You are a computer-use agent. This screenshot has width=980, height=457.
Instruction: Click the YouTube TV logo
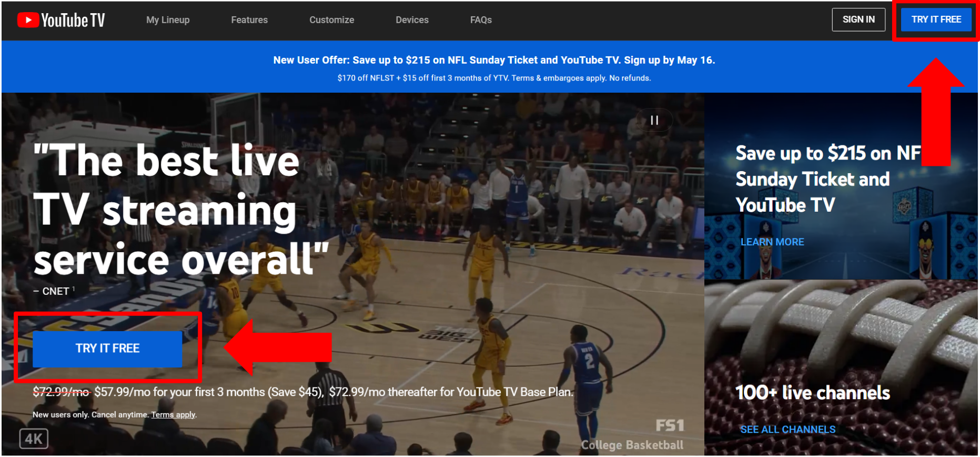coord(61,20)
